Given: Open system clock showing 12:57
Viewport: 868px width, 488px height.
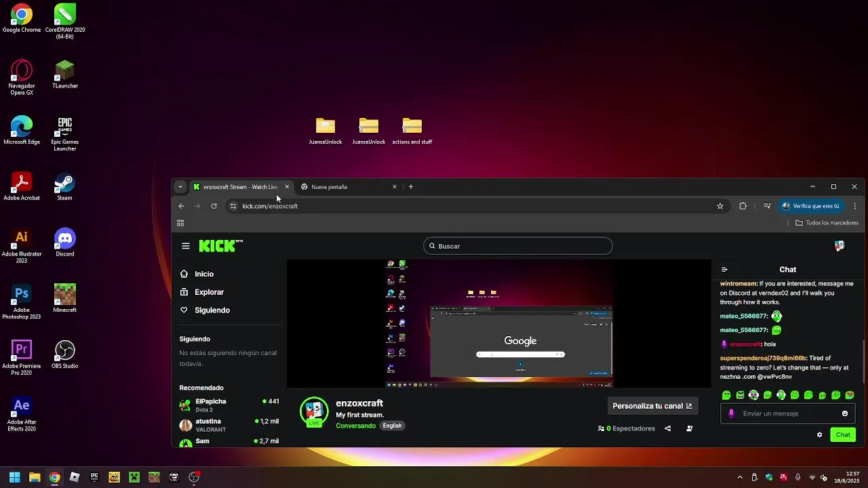Looking at the screenshot, I should coord(847,477).
